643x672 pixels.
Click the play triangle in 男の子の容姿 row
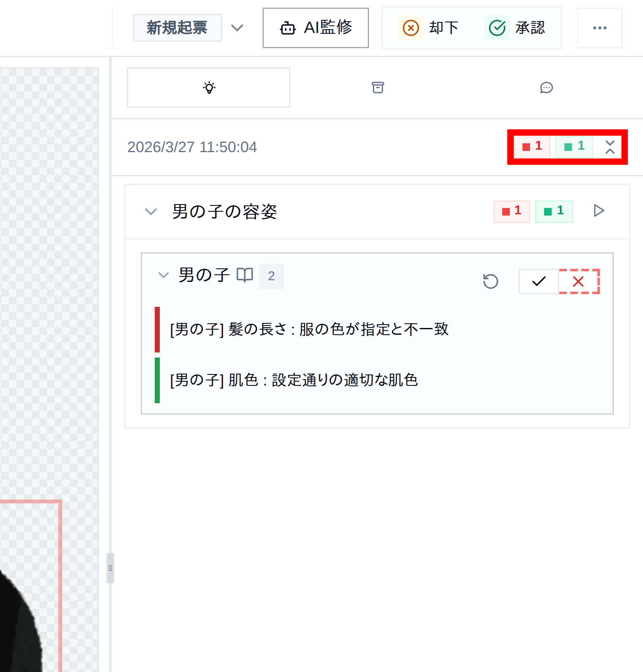pos(599,210)
